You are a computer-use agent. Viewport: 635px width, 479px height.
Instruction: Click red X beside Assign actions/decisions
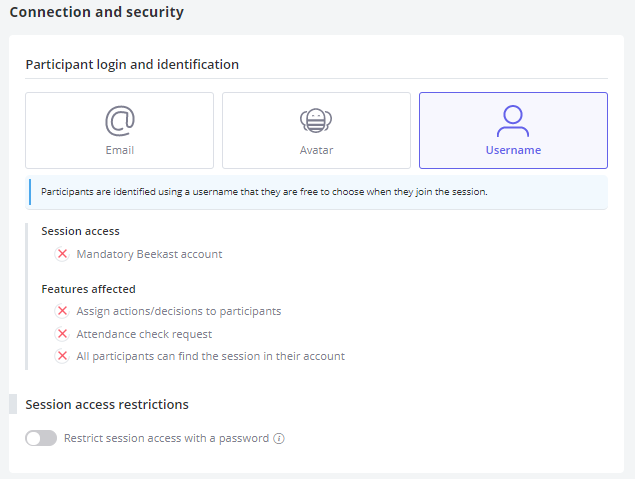point(62,311)
